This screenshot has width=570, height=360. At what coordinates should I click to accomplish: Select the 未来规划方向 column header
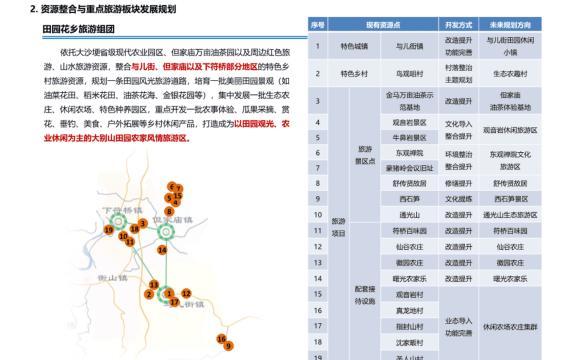click(510, 25)
